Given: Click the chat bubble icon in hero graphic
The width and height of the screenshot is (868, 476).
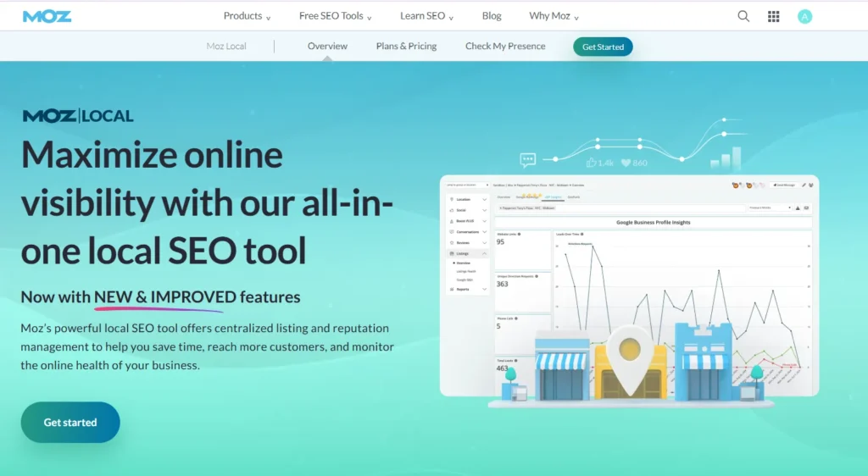Looking at the screenshot, I should point(528,159).
